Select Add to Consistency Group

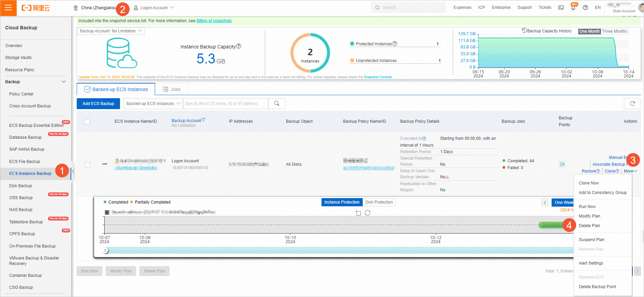[602, 193]
